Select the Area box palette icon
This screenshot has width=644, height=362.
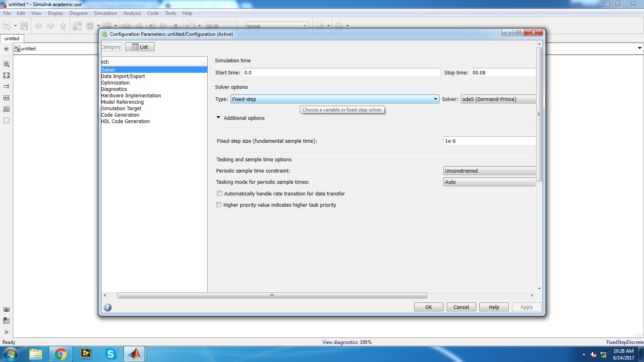(x=6, y=120)
